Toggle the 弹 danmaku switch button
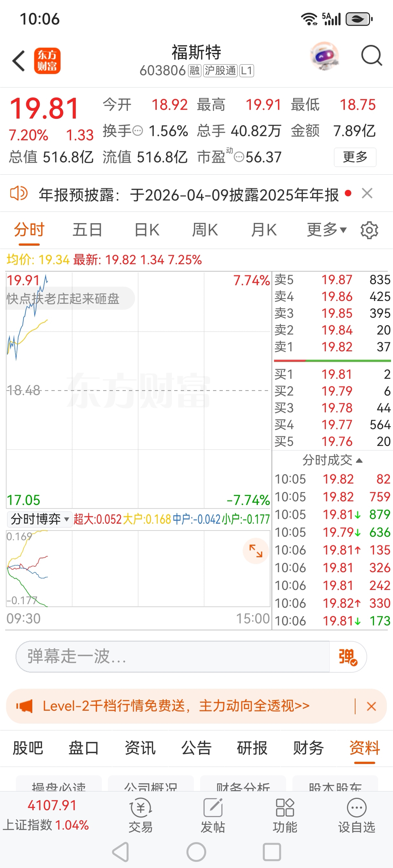The width and height of the screenshot is (393, 868). click(x=348, y=657)
